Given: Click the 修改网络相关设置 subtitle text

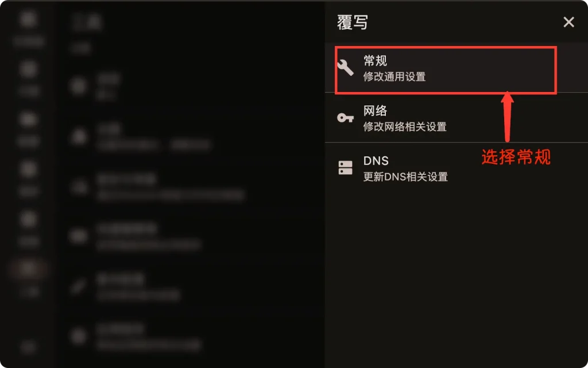Looking at the screenshot, I should tap(405, 126).
